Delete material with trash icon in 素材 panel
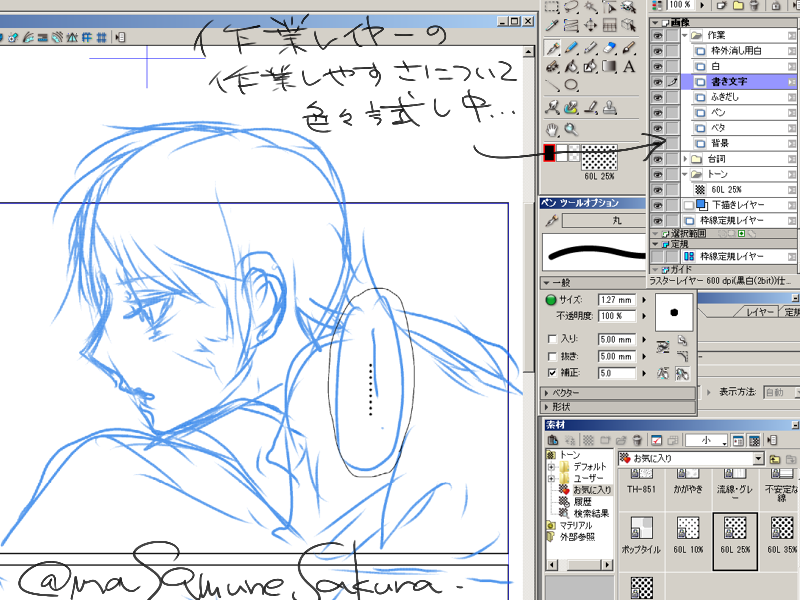800x600 pixels. click(636, 440)
